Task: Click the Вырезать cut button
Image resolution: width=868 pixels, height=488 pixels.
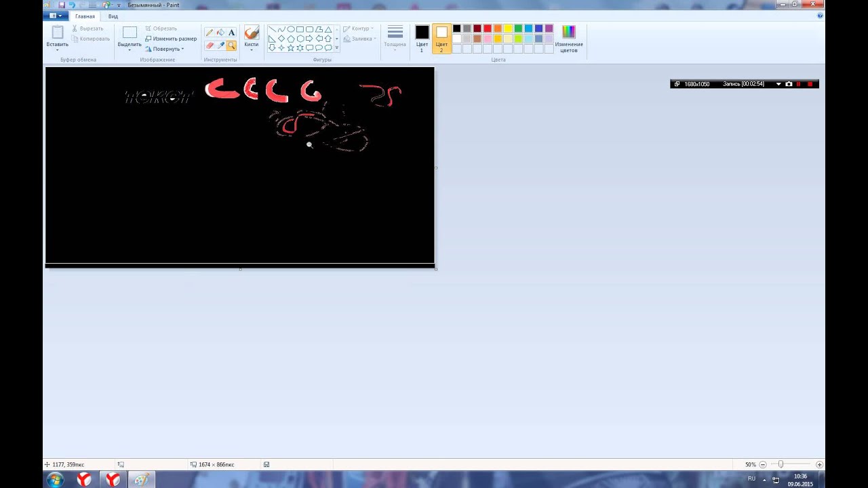Action: click(x=87, y=28)
